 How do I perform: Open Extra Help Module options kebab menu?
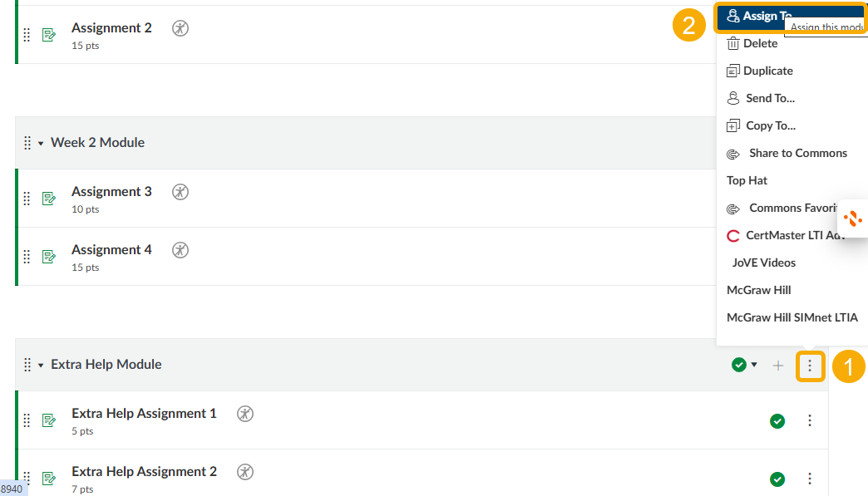click(810, 366)
